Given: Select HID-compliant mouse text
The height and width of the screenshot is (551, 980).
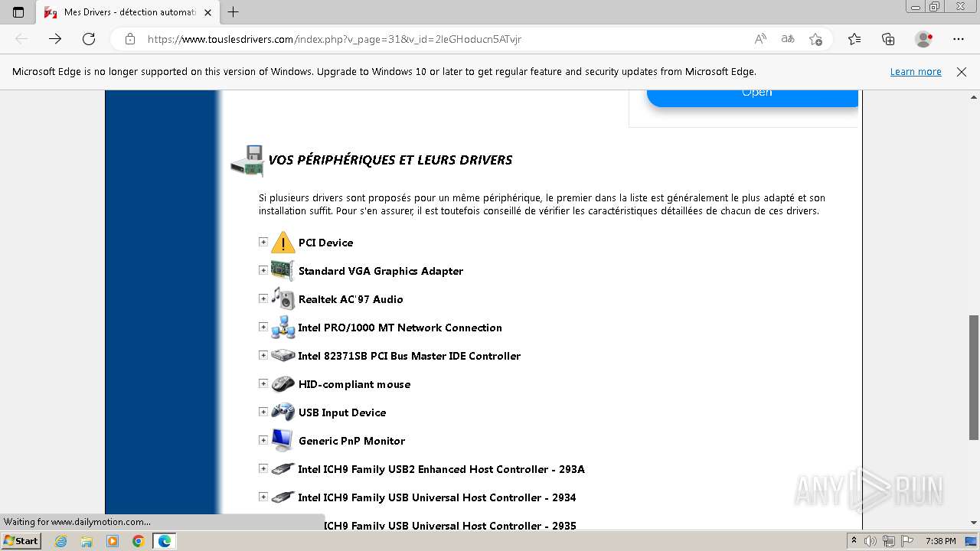Looking at the screenshot, I should (x=354, y=384).
